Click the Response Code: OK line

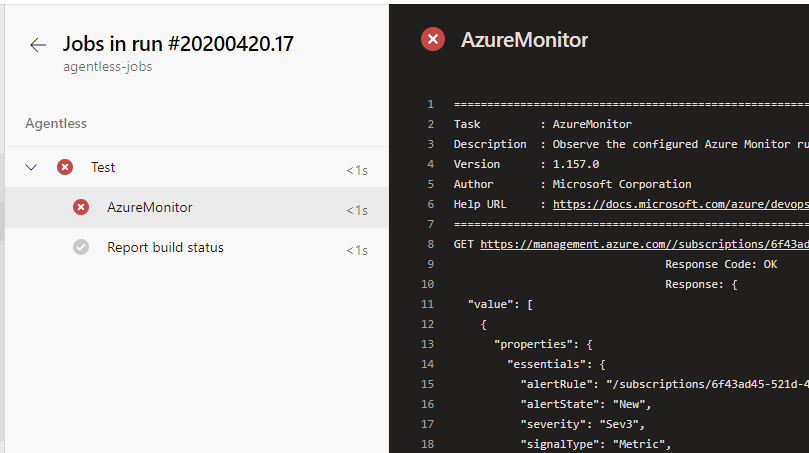tap(721, 264)
